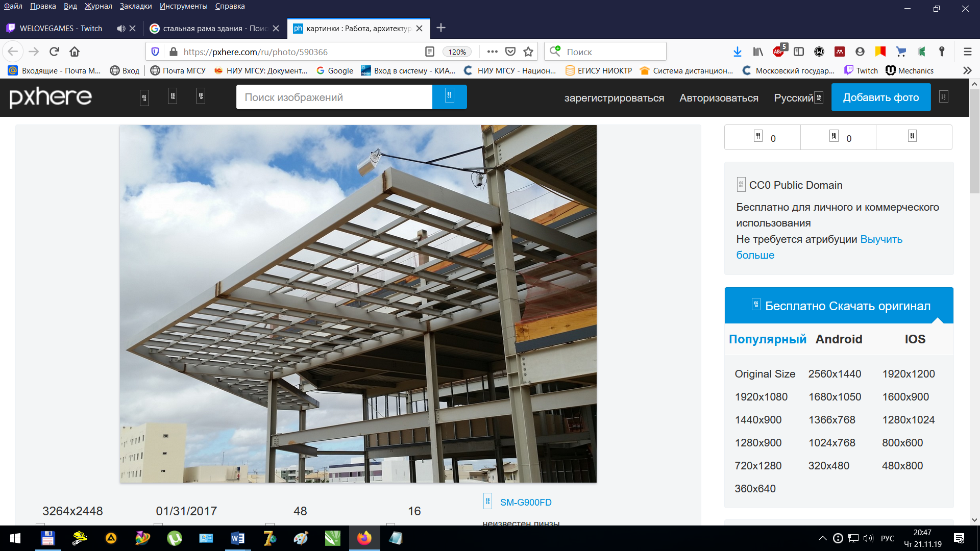Click the Firefox back arrow button
This screenshot has height=551, width=980.
(13, 52)
